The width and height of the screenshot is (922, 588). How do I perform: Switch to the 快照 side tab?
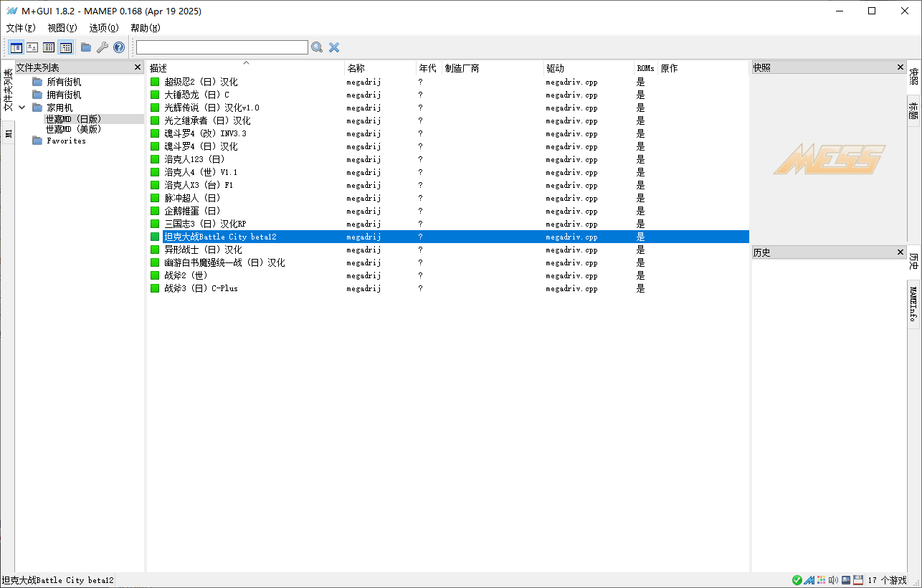(913, 77)
